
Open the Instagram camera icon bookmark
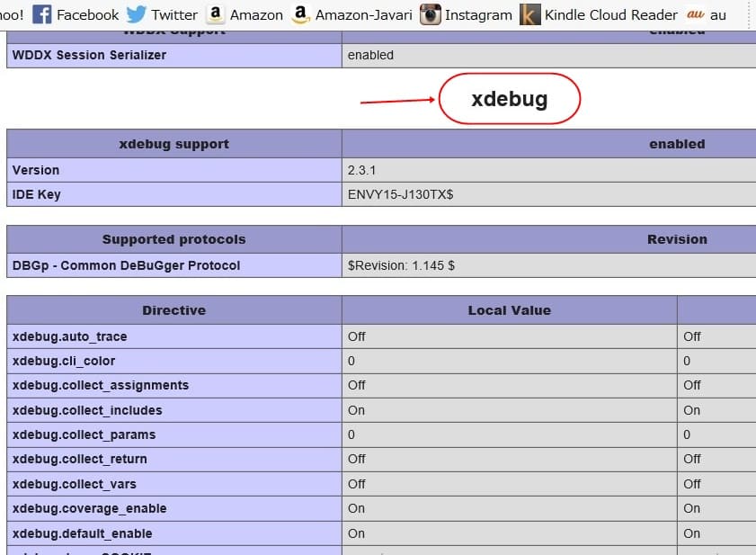[431, 14]
